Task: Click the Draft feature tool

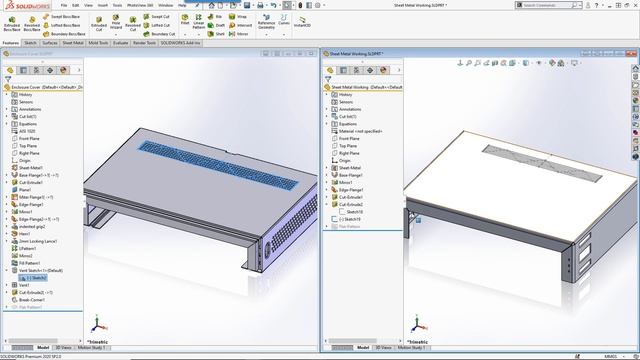Action: tap(216, 25)
